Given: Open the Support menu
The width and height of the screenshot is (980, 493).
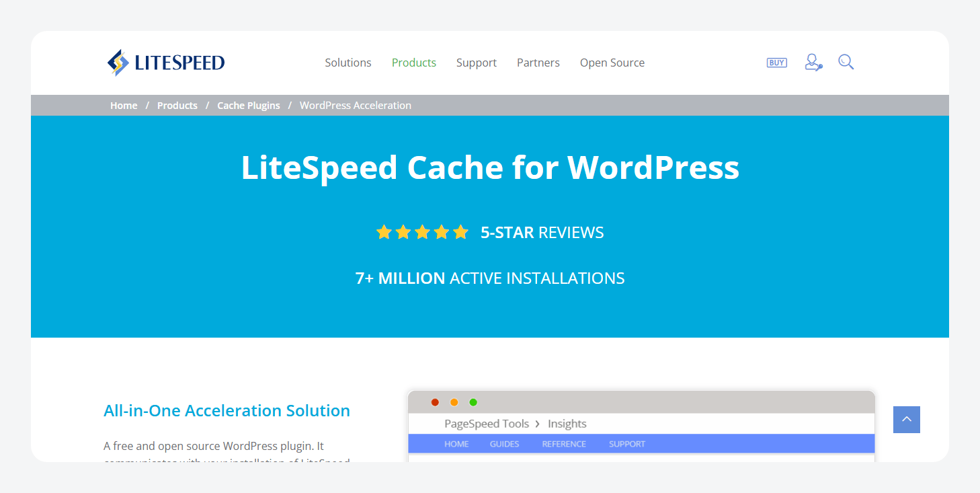Looking at the screenshot, I should tap(477, 63).
